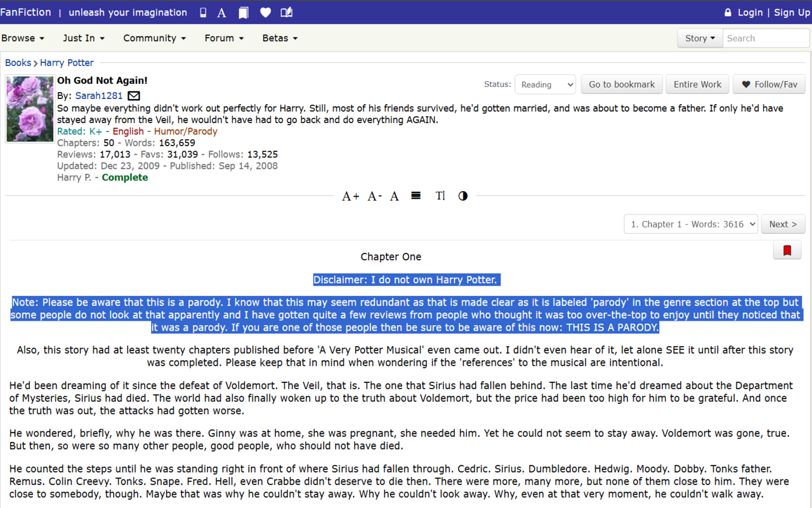
Task: Click the open book icon in header
Action: point(287,13)
